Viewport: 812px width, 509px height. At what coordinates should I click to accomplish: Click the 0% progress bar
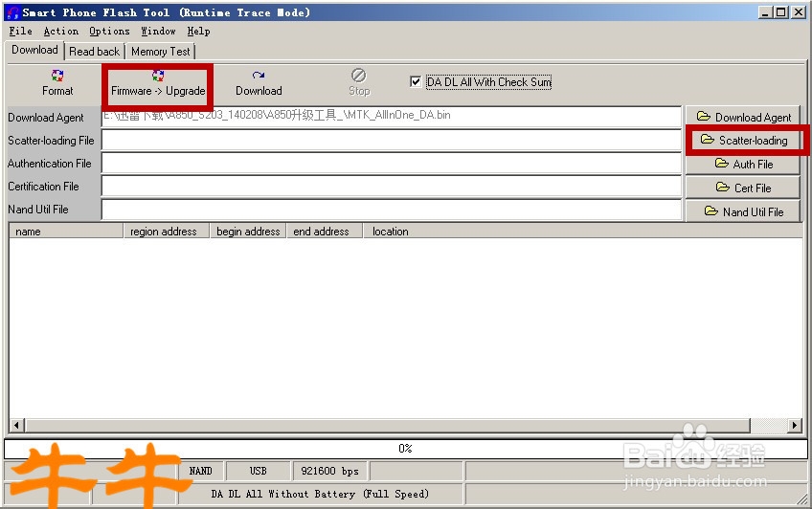coord(405,449)
